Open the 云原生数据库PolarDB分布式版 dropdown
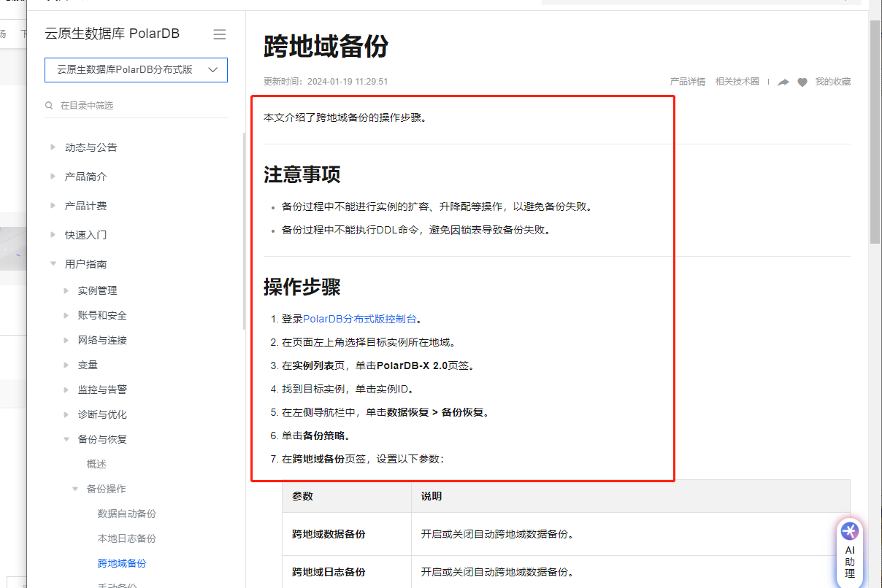Viewport: 882px width, 588px height. [136, 70]
